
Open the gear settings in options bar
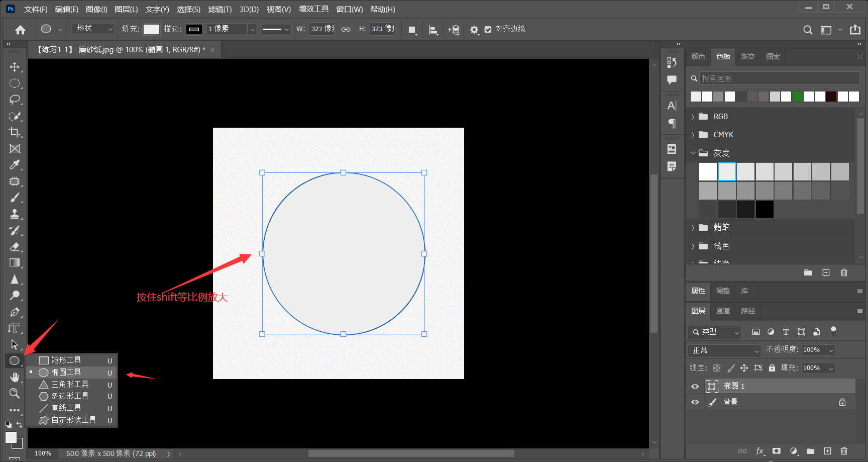[x=474, y=30]
